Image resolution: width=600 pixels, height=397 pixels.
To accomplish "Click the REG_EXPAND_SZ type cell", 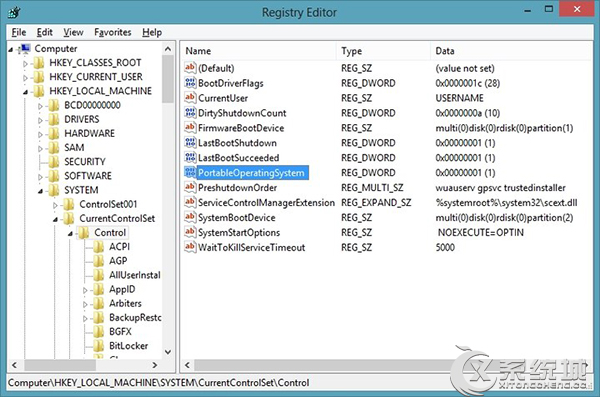I will point(376,203).
